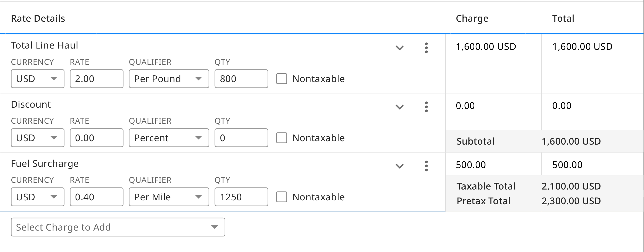Open the Percent qualifier dropdown
Screen dimensions: 644x252
169,138
